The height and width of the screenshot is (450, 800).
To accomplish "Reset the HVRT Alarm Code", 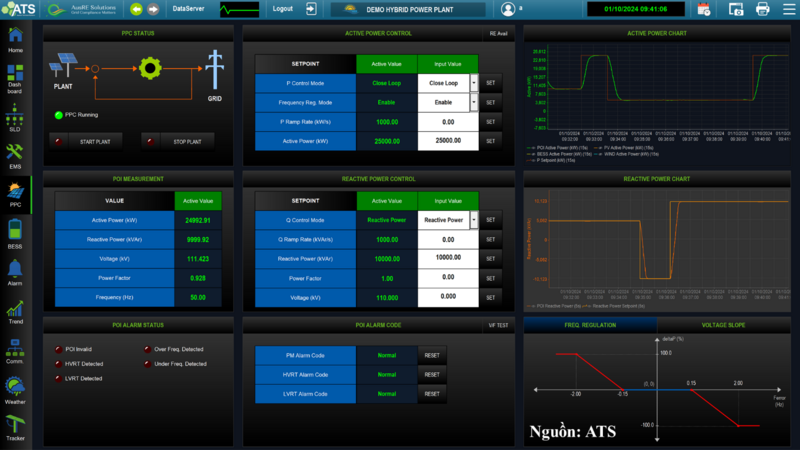I will pyautogui.click(x=432, y=374).
